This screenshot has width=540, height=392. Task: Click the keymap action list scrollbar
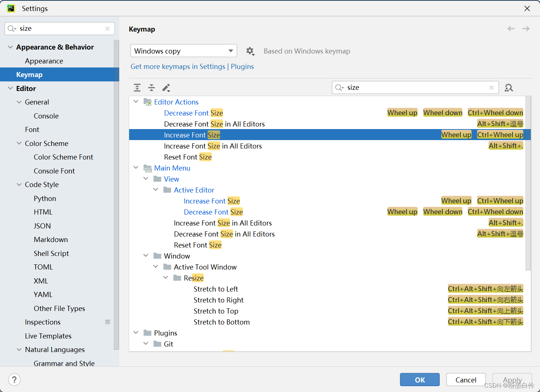[528, 183]
